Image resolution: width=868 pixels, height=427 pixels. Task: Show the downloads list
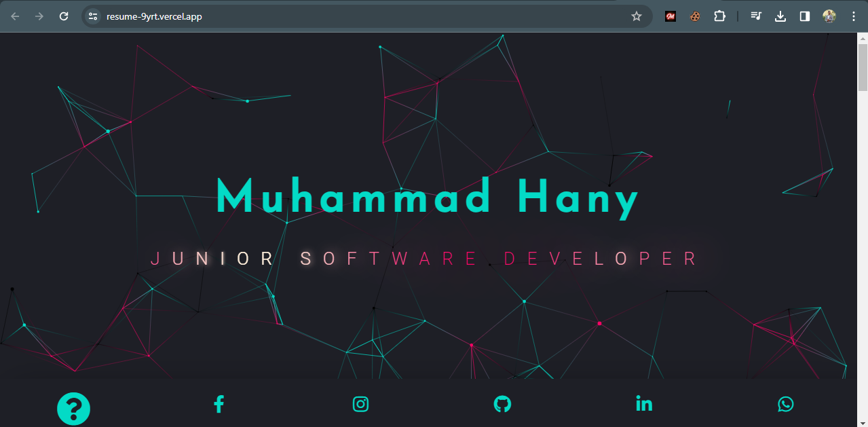click(780, 16)
